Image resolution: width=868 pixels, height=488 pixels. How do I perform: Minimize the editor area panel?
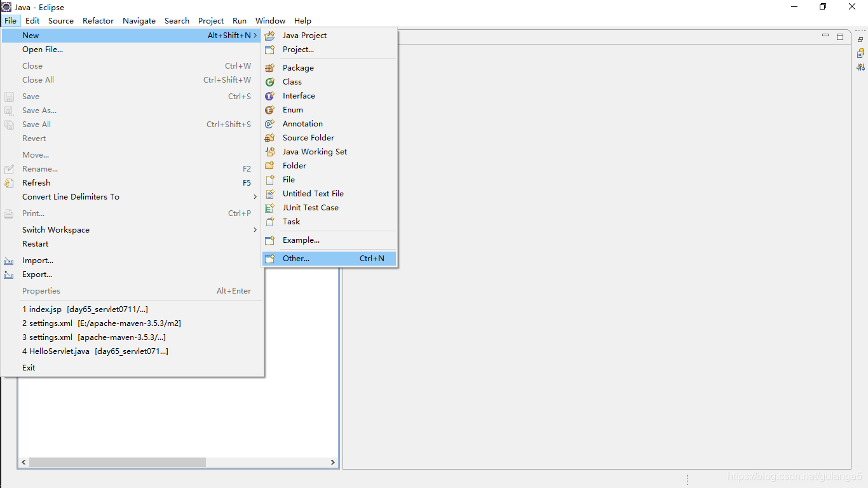tap(825, 36)
